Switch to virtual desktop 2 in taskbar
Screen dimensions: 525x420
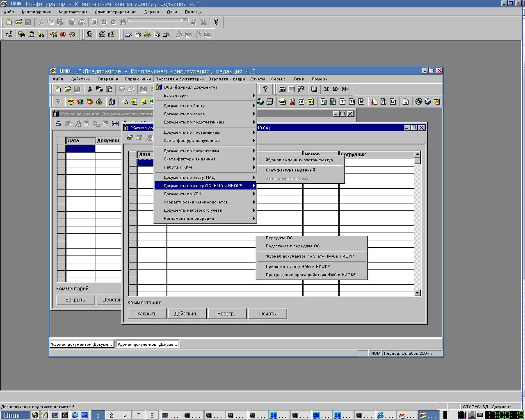[111, 415]
